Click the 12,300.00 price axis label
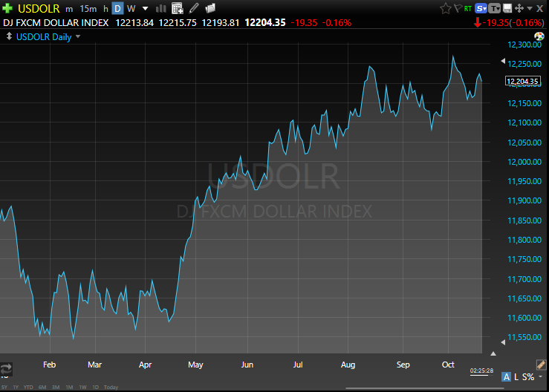Viewport: 549px width, 392px height. pos(524,45)
